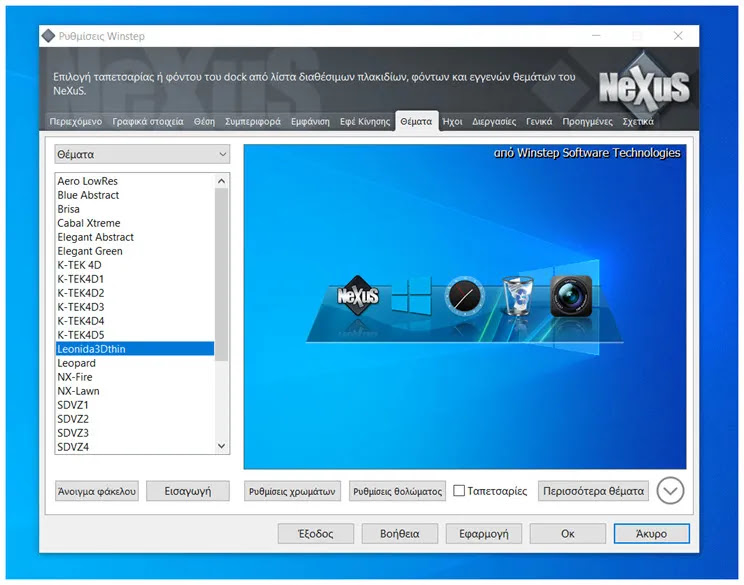Close the Ρυθμίσεις Winstep window
The height and width of the screenshot is (585, 744).
click(678, 36)
